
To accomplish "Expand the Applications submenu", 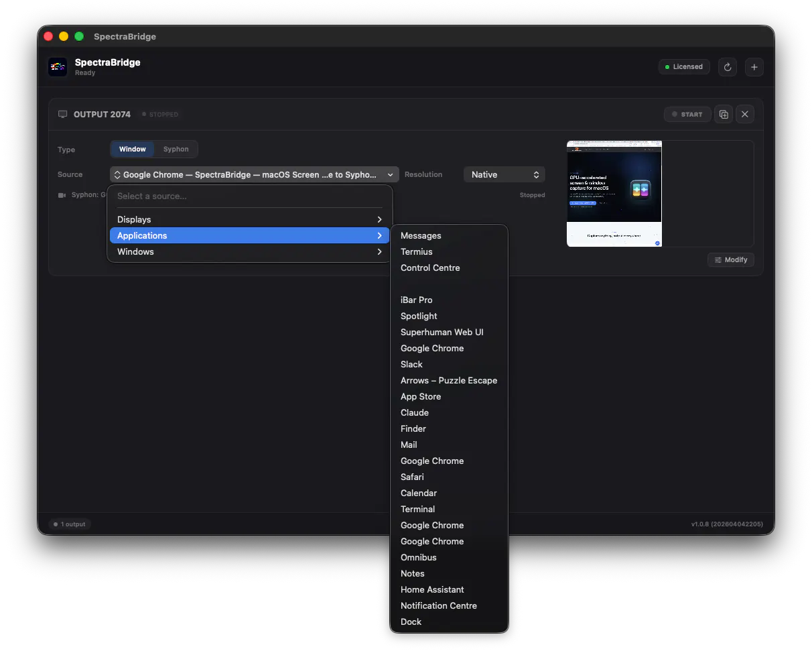I will coord(249,235).
